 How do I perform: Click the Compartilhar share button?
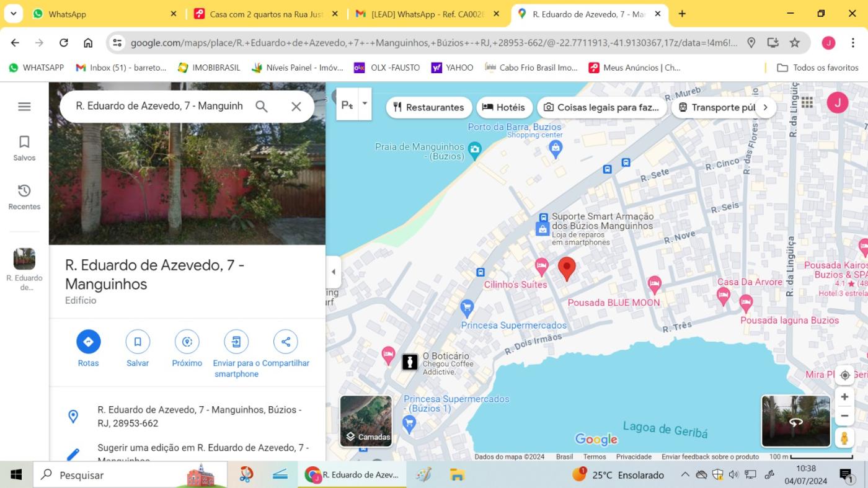point(286,349)
